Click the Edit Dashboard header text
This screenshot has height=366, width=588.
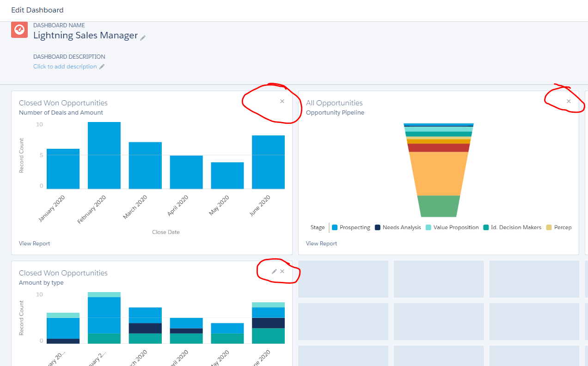coord(37,10)
